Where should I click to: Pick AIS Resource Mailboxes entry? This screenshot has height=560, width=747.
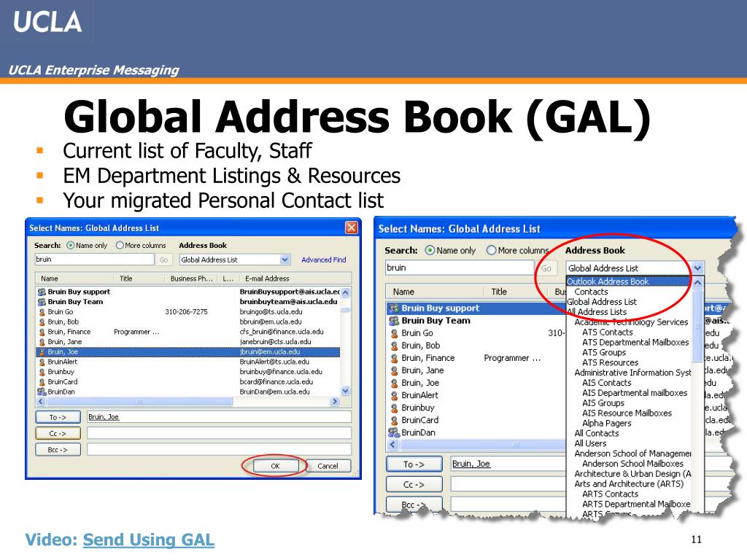[627, 413]
